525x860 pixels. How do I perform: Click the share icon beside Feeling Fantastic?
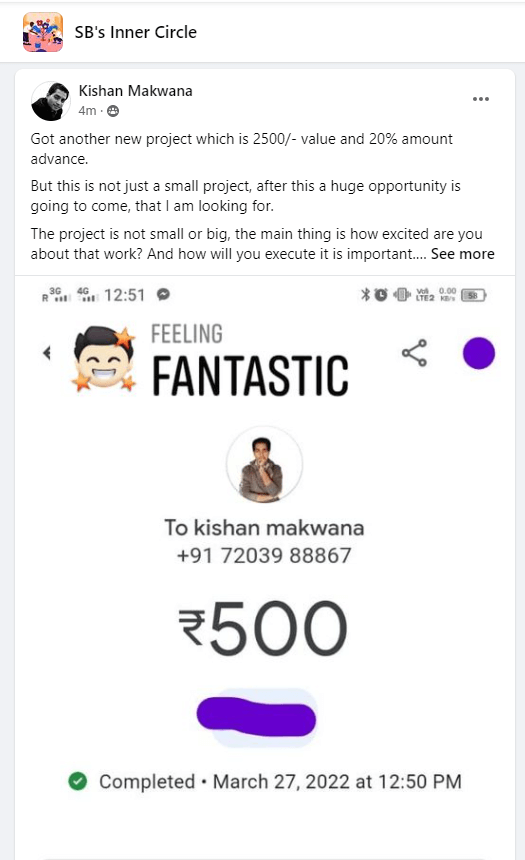414,353
